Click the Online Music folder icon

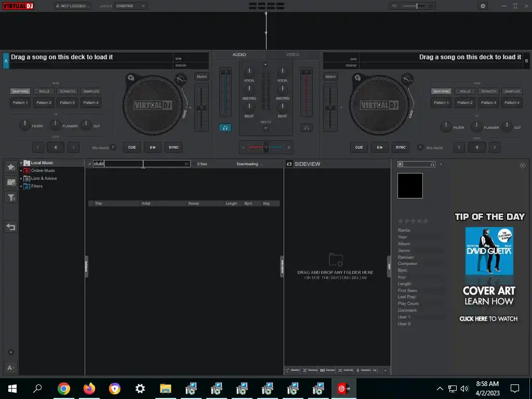pyautogui.click(x=27, y=170)
